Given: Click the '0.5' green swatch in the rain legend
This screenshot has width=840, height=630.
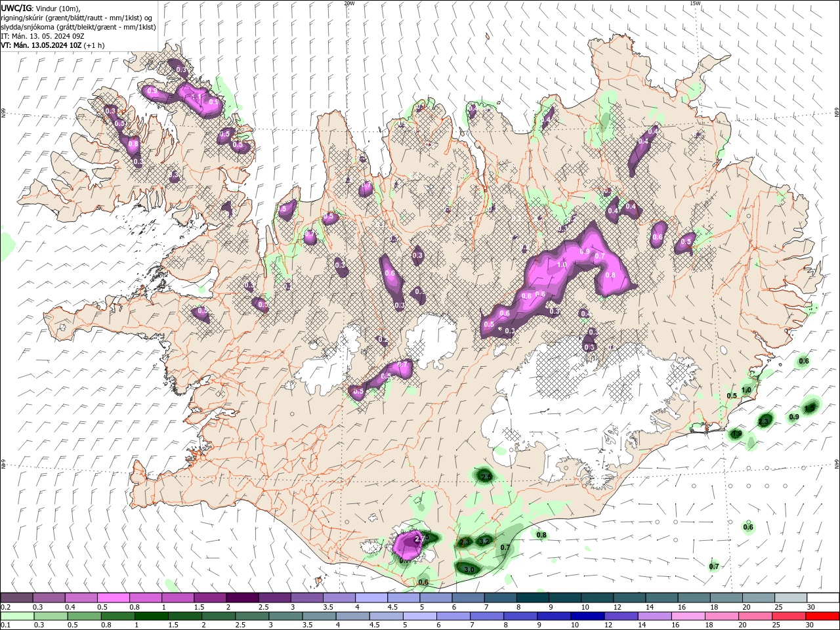Looking at the screenshot, I should coord(84,616).
